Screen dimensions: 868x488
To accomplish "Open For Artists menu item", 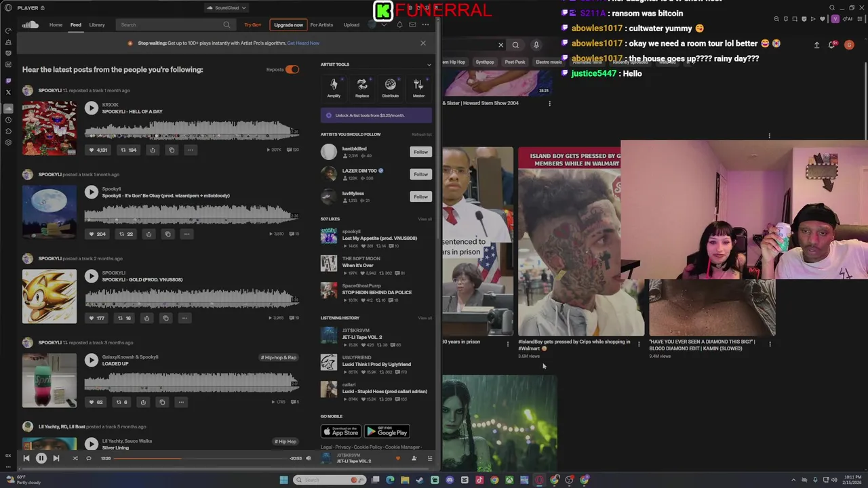I will click(x=321, y=25).
